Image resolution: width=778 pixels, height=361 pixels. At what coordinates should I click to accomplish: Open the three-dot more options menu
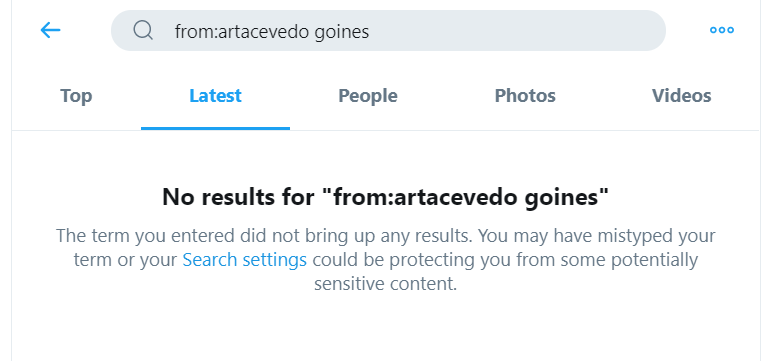pyautogui.click(x=722, y=30)
